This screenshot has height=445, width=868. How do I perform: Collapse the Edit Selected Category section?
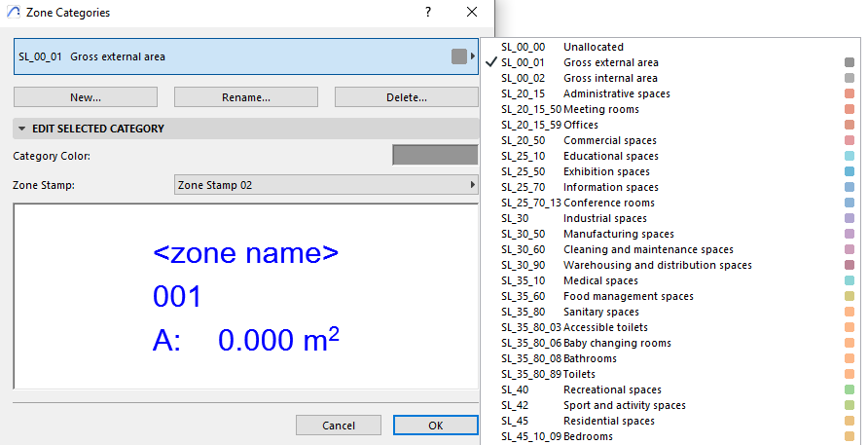[x=22, y=129]
